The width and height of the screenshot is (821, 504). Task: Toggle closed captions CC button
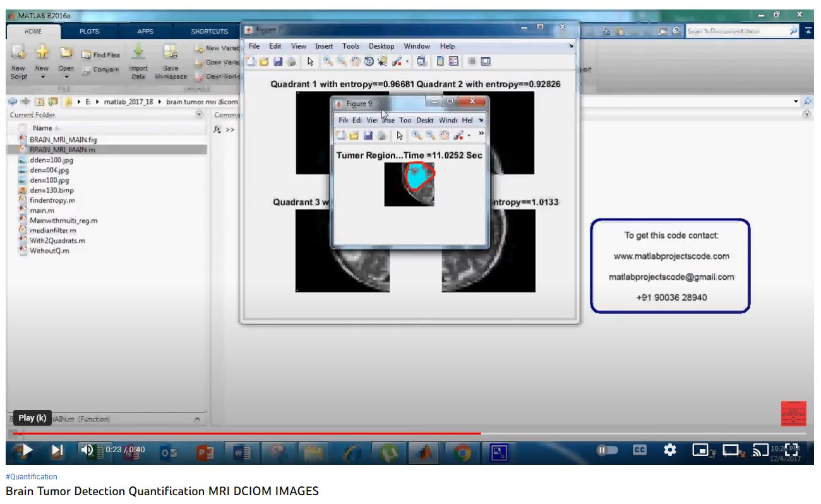pos(640,450)
